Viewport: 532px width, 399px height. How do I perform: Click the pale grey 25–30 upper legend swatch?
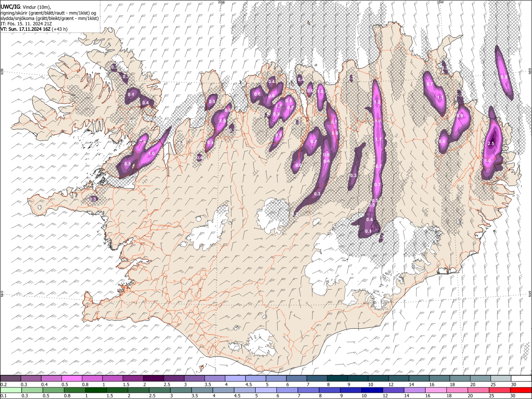[500, 378]
